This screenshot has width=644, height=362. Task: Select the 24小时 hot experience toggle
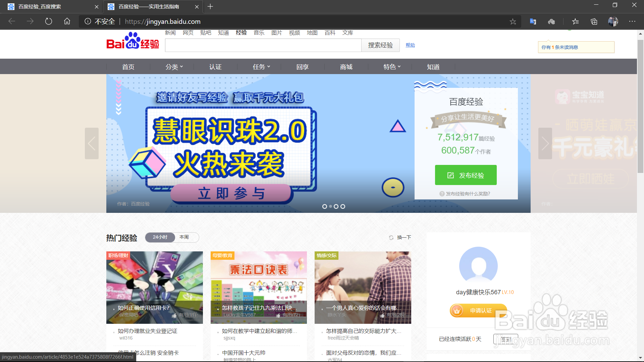(160, 237)
